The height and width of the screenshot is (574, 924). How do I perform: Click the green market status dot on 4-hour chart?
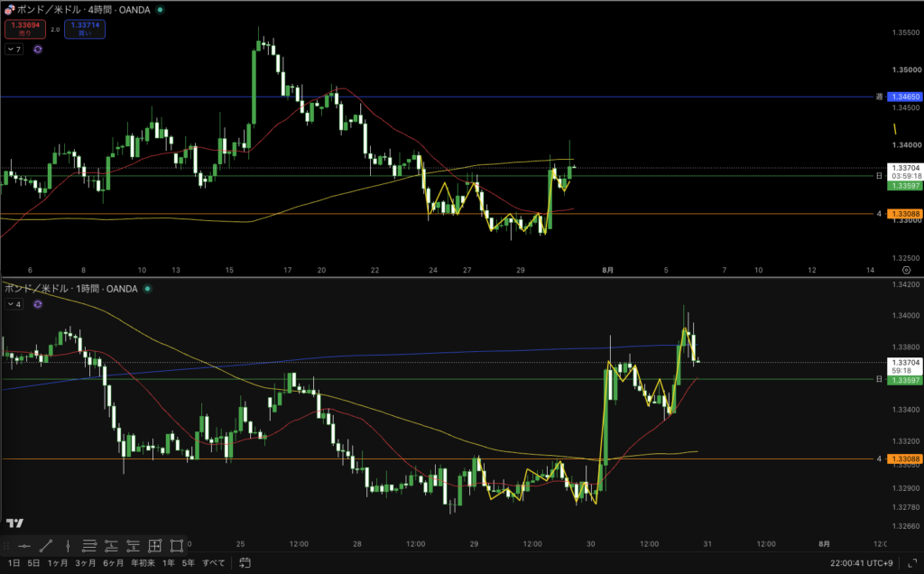click(x=160, y=10)
